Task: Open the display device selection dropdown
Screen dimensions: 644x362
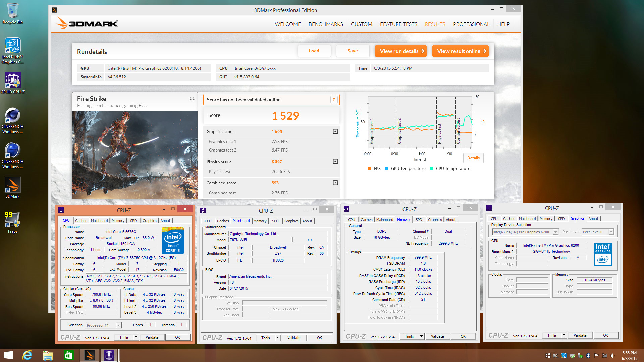Action: coord(555,232)
